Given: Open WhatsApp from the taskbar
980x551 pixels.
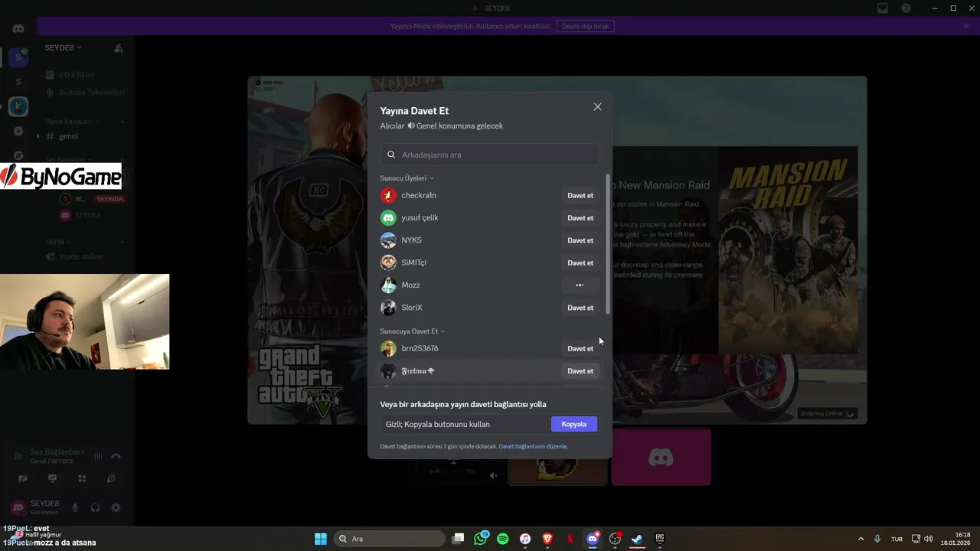Looking at the screenshot, I should pyautogui.click(x=480, y=539).
